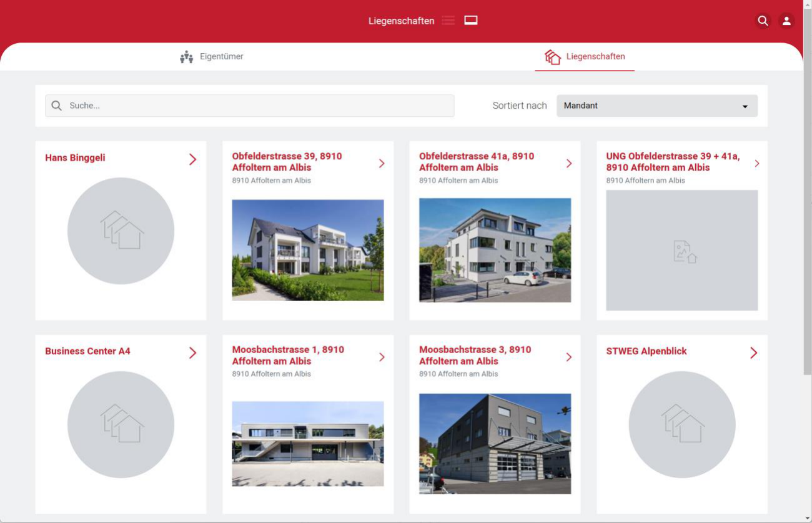Select the Liegenschaften tab
The height and width of the screenshot is (523, 812).
coord(585,57)
